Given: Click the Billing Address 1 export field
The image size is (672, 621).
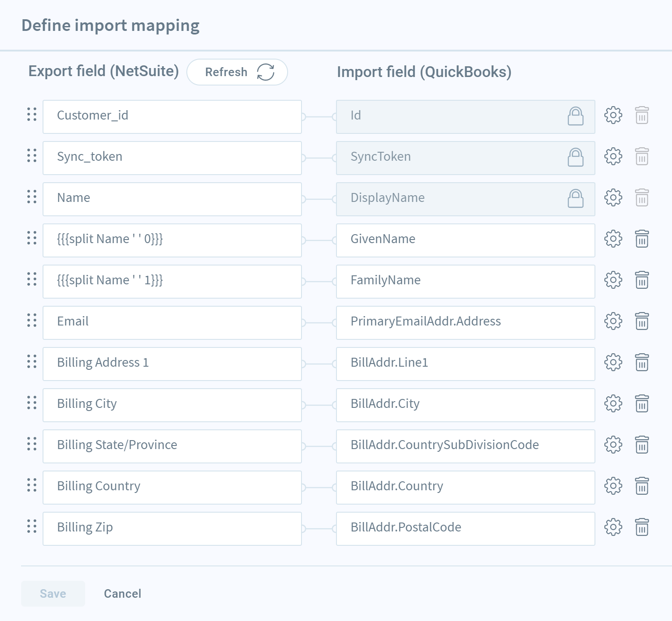Looking at the screenshot, I should [x=172, y=364].
